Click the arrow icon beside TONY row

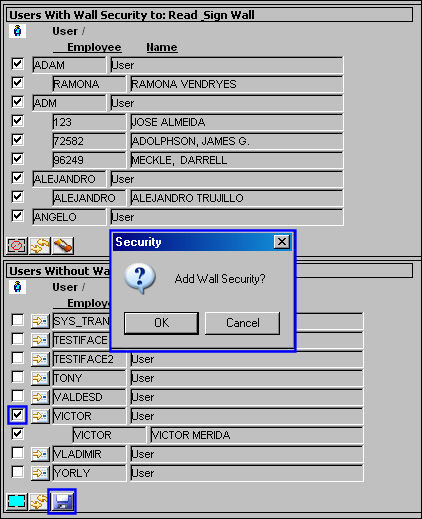coord(40,378)
